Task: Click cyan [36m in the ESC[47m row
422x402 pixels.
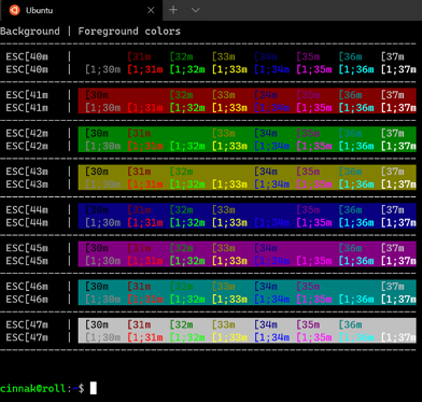Action: point(351,325)
